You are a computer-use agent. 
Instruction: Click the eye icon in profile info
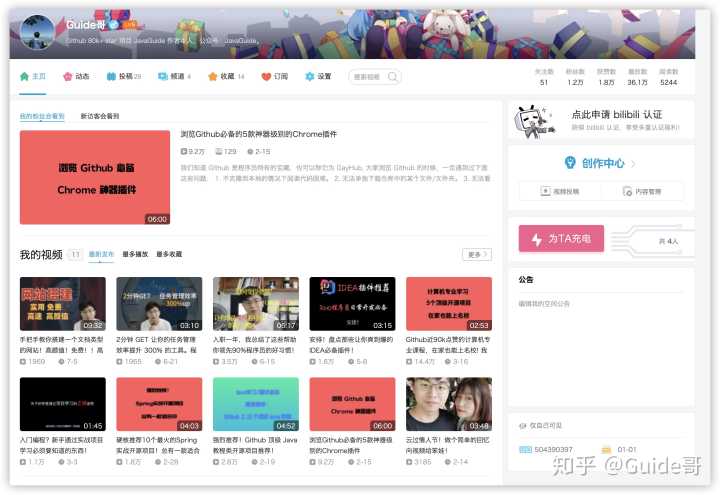tap(522, 426)
